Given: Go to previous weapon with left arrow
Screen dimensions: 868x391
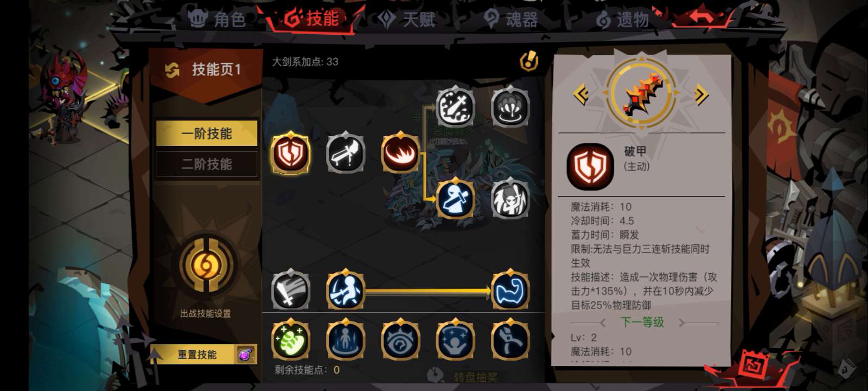Looking at the screenshot, I should pos(581,95).
